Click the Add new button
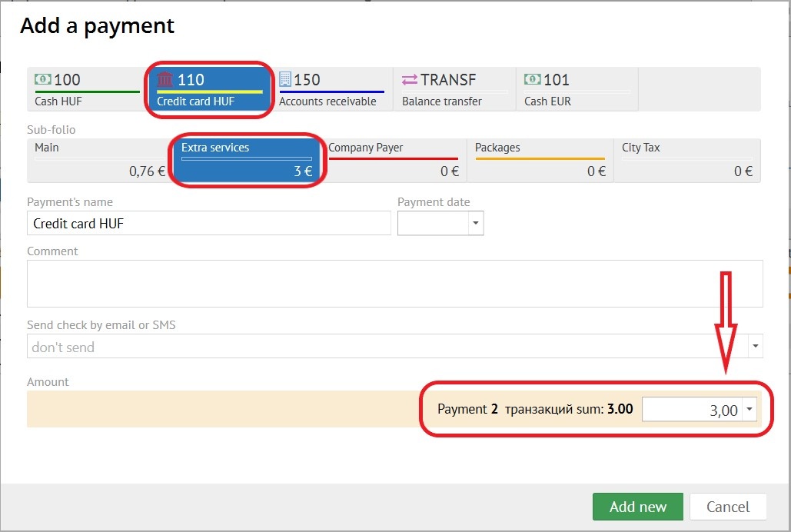 [x=638, y=507]
